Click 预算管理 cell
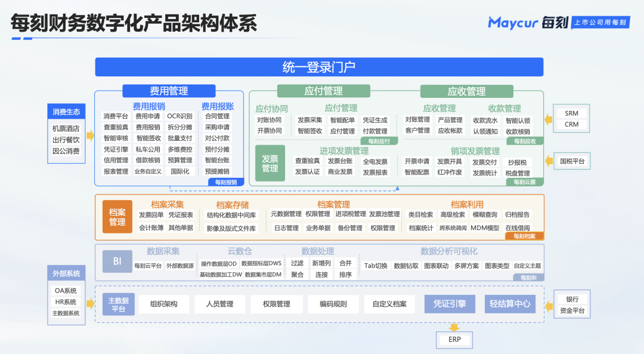This screenshot has width=644, height=354. coord(179,160)
